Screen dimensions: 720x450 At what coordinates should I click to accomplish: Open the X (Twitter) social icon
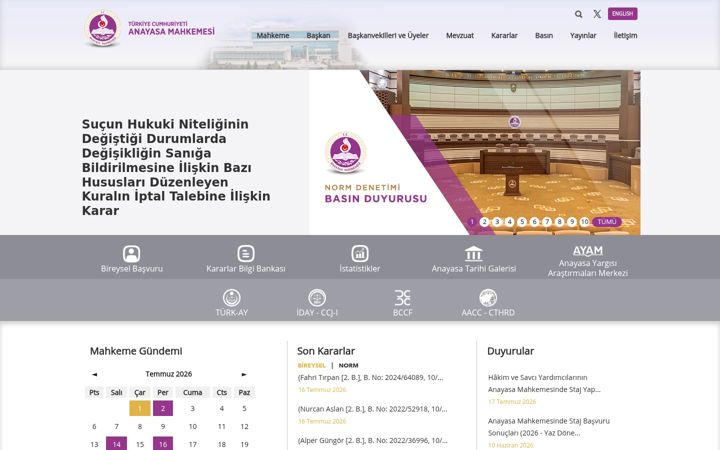(597, 14)
